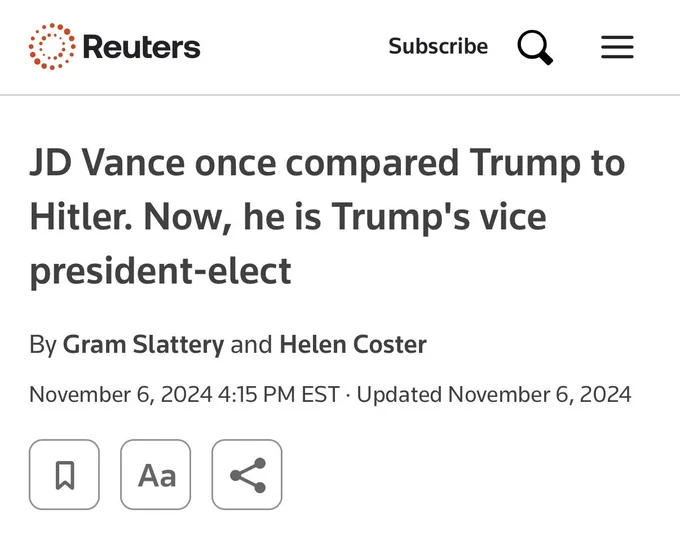Open the hamburger navigation menu
Viewport: 680px width, 549px height.
point(617,47)
